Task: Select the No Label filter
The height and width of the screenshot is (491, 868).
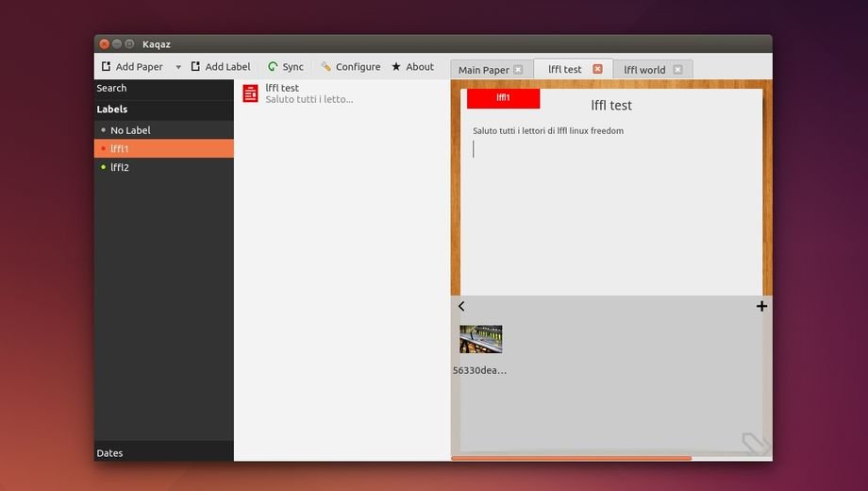Action: (x=164, y=130)
